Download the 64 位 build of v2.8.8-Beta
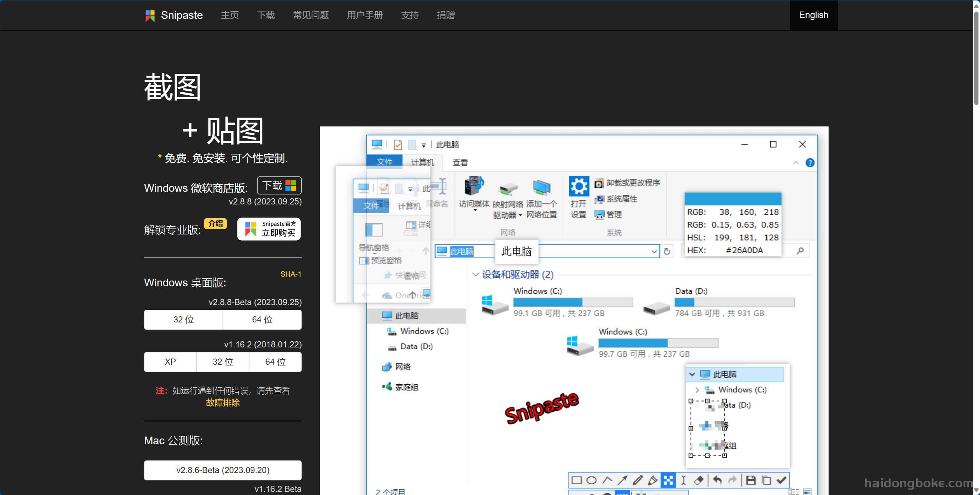 coord(262,320)
